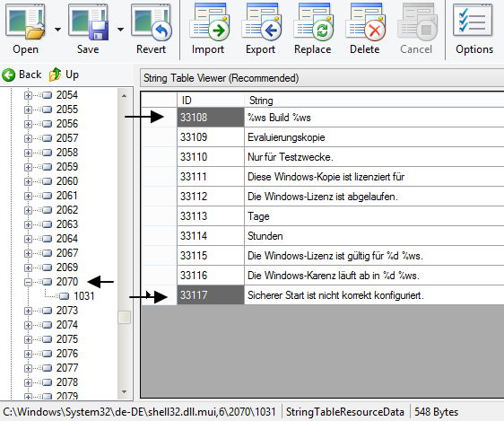The height and width of the screenshot is (421, 504).
Task: Select ID cell 33109
Action: (x=211, y=137)
